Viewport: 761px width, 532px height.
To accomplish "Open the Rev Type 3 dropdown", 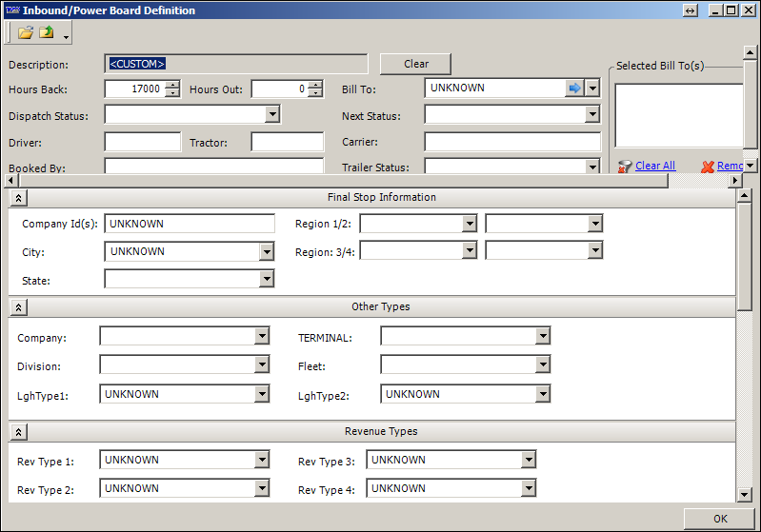I will click(528, 461).
